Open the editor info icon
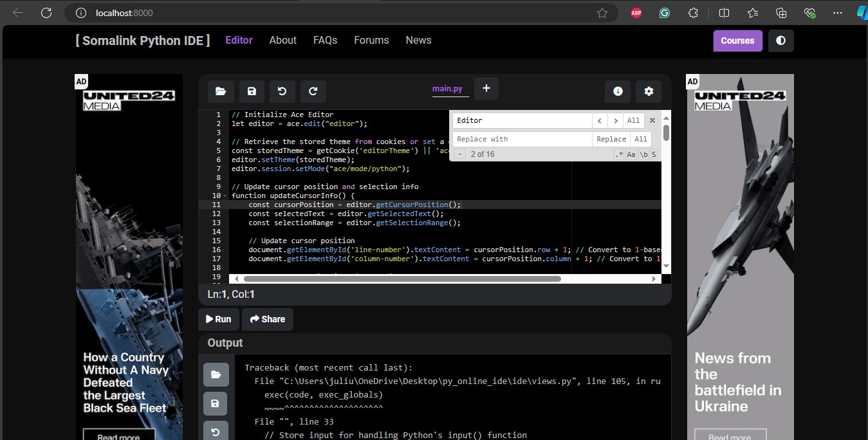868x440 pixels. pos(618,91)
